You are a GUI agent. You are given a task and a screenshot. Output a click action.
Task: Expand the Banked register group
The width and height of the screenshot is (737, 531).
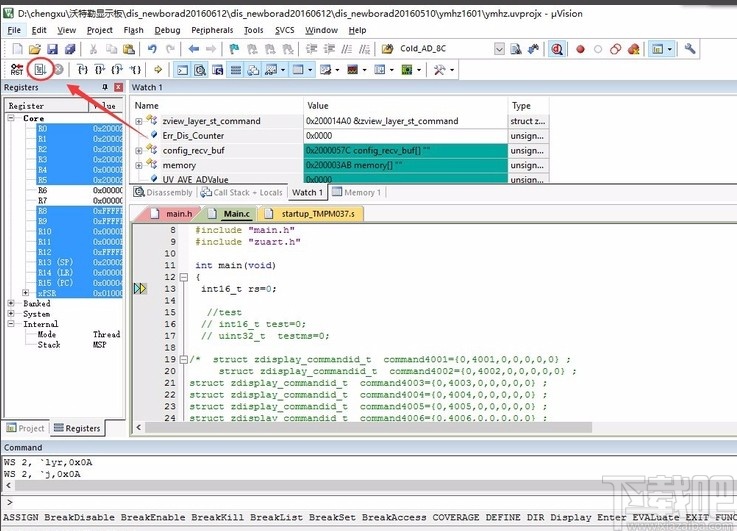[x=11, y=304]
